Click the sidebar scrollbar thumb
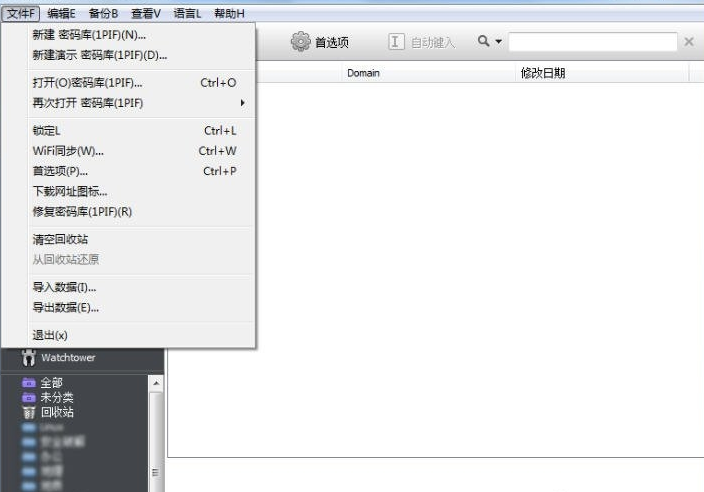Viewport: 704px width, 492px height. click(156, 442)
